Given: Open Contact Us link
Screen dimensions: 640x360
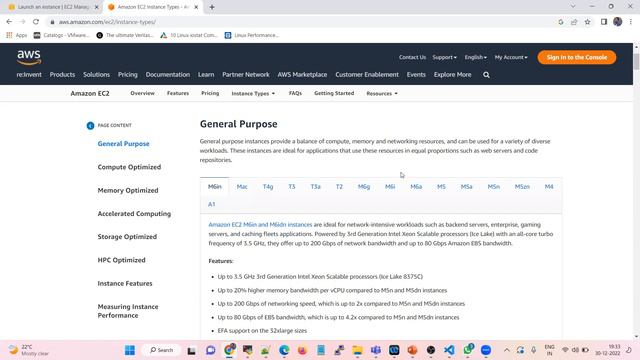Looking at the screenshot, I should pos(412,57).
